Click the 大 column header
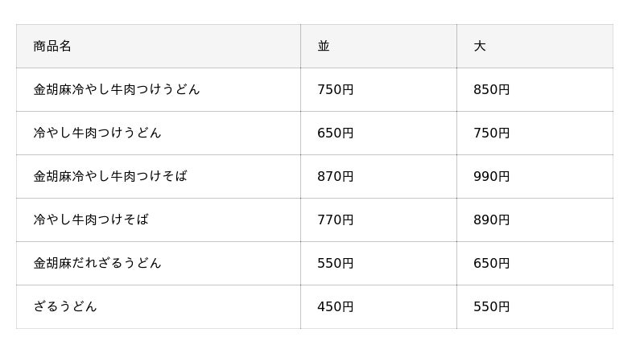Viewport: 644px width, 353px height. (x=480, y=46)
